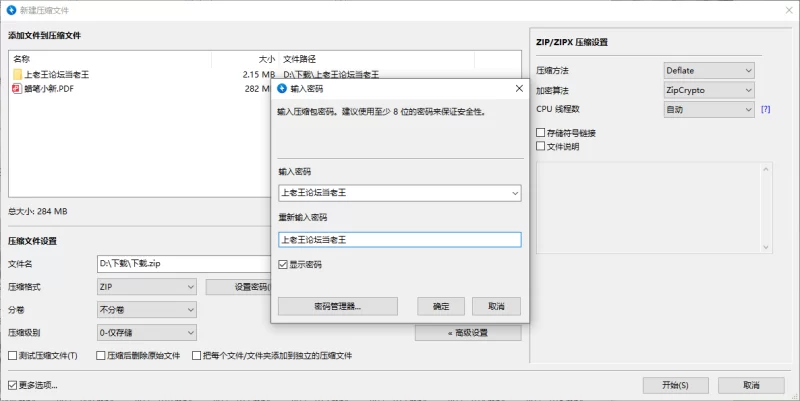Close the 新建压缩文件 window
Screen dimensions: 800x401
coord(788,10)
